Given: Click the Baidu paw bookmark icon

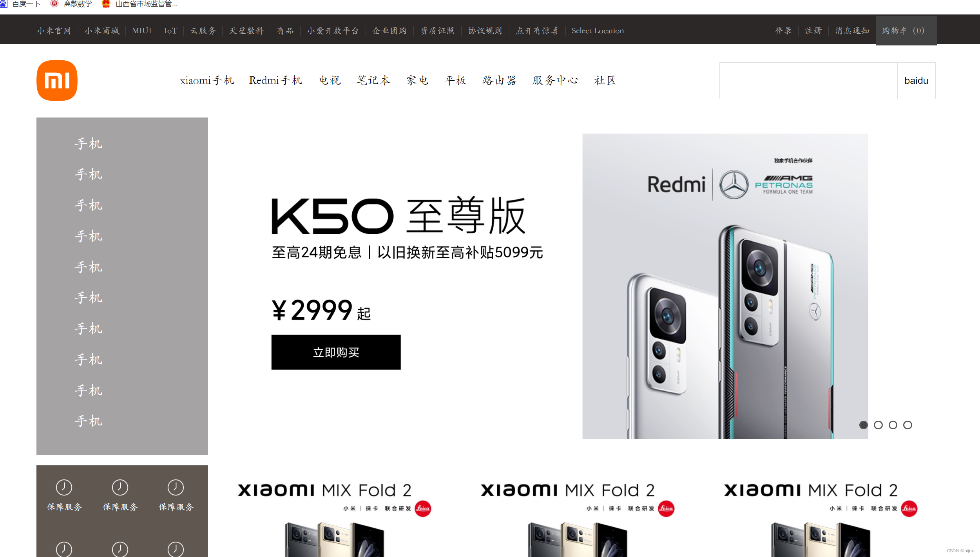Looking at the screenshot, I should [3, 4].
